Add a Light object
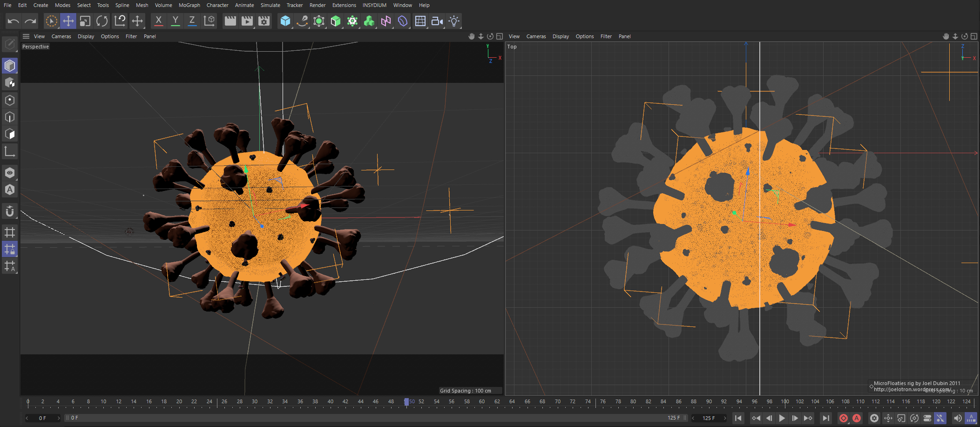This screenshot has width=980, height=427. tap(454, 21)
